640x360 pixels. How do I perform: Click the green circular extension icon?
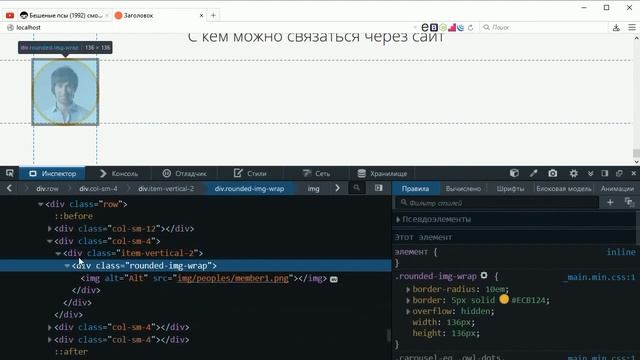click(x=443, y=27)
